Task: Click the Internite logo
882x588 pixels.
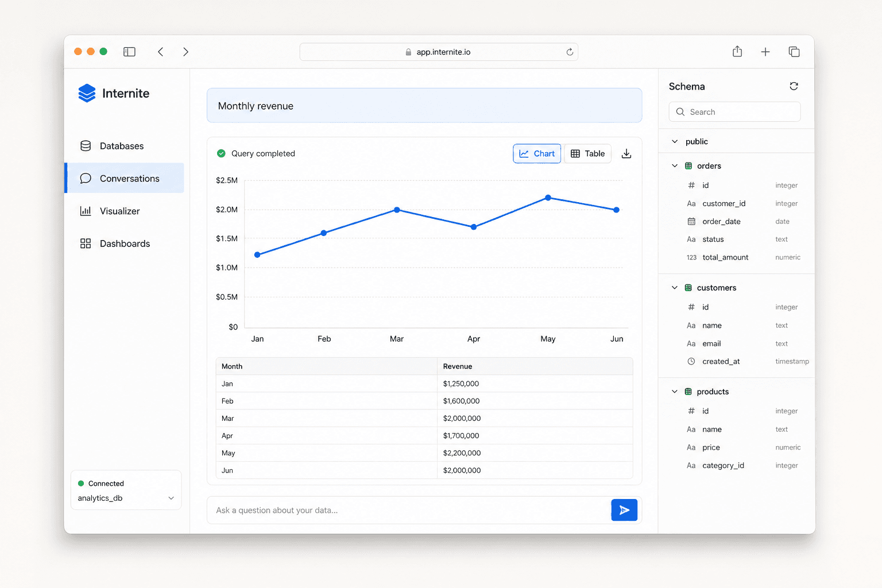Action: click(114, 93)
